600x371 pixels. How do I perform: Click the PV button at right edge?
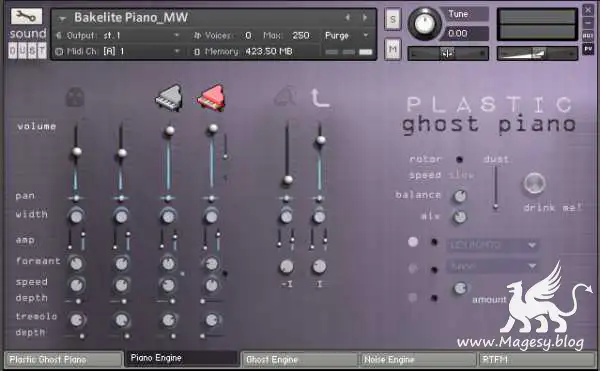pyautogui.click(x=588, y=49)
